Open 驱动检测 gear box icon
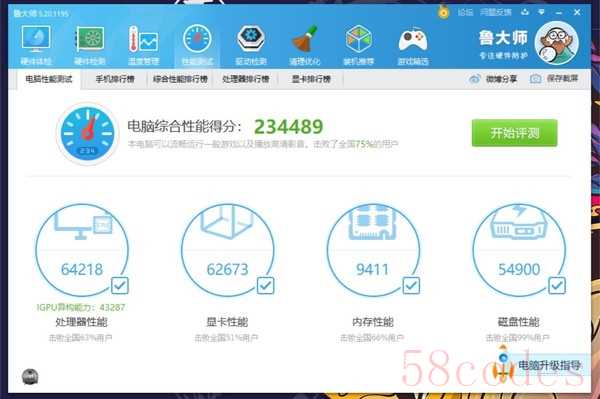Viewport: 600px width, 399px height. pyautogui.click(x=251, y=39)
